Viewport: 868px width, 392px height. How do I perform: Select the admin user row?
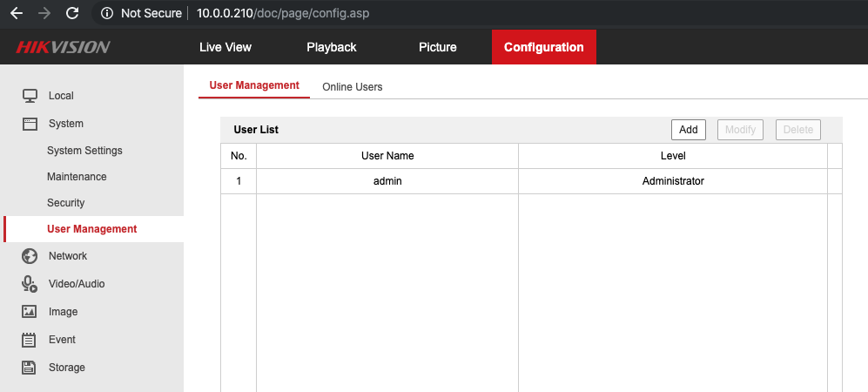[387, 181]
